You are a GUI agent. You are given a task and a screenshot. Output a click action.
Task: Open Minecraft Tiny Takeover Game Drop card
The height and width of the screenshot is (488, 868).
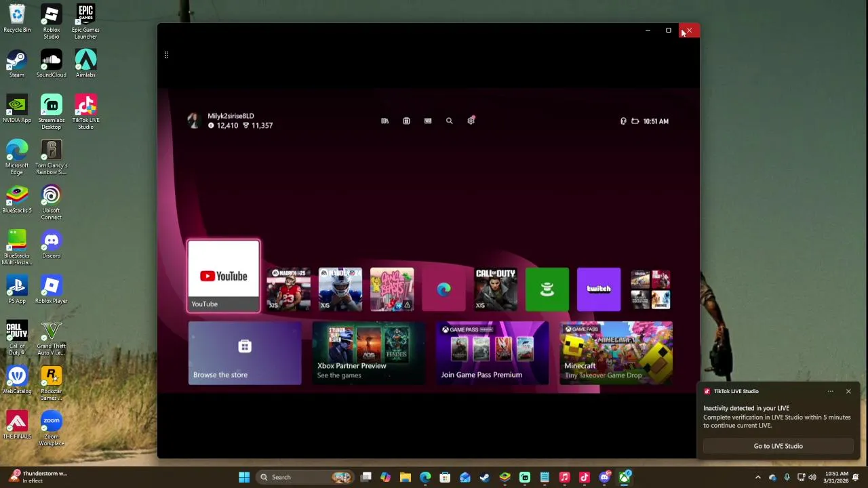pyautogui.click(x=616, y=353)
